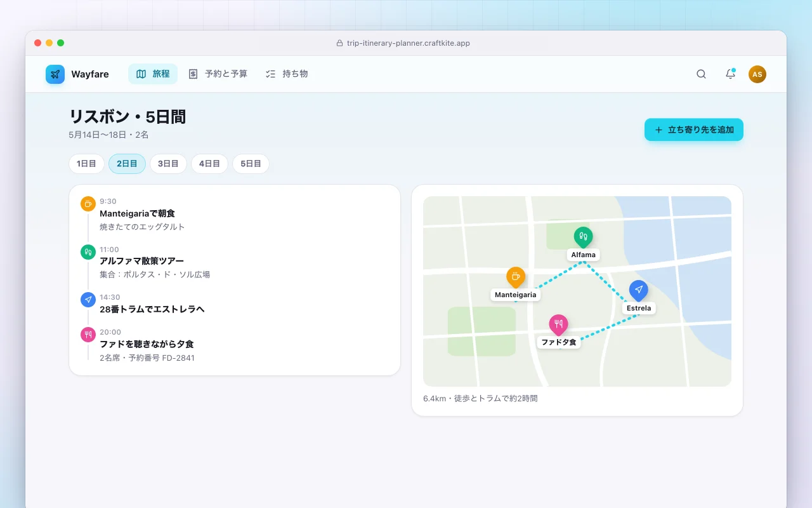The width and height of the screenshot is (812, 508).
Task: Click the 立ち寄り先を追加 button
Action: point(694,130)
